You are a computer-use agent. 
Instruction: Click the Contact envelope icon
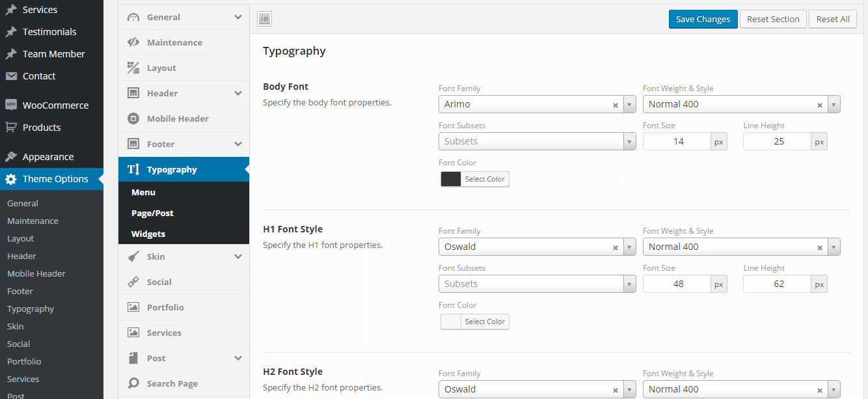pos(11,76)
